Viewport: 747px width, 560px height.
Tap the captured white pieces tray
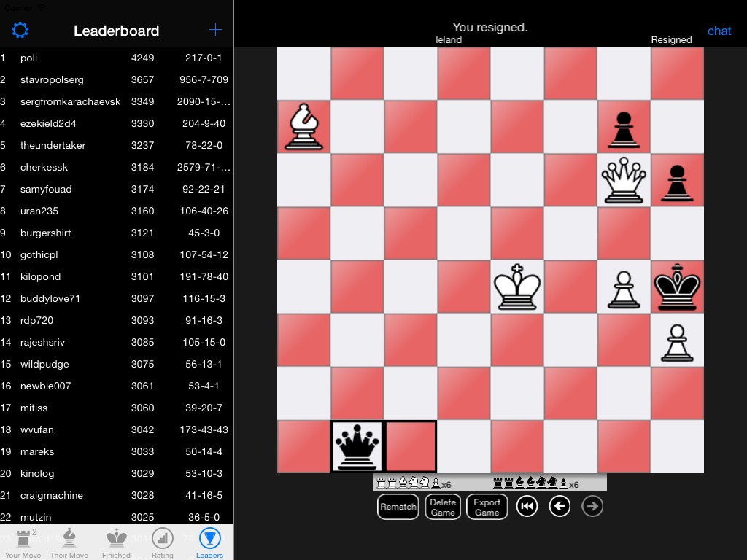[414, 484]
